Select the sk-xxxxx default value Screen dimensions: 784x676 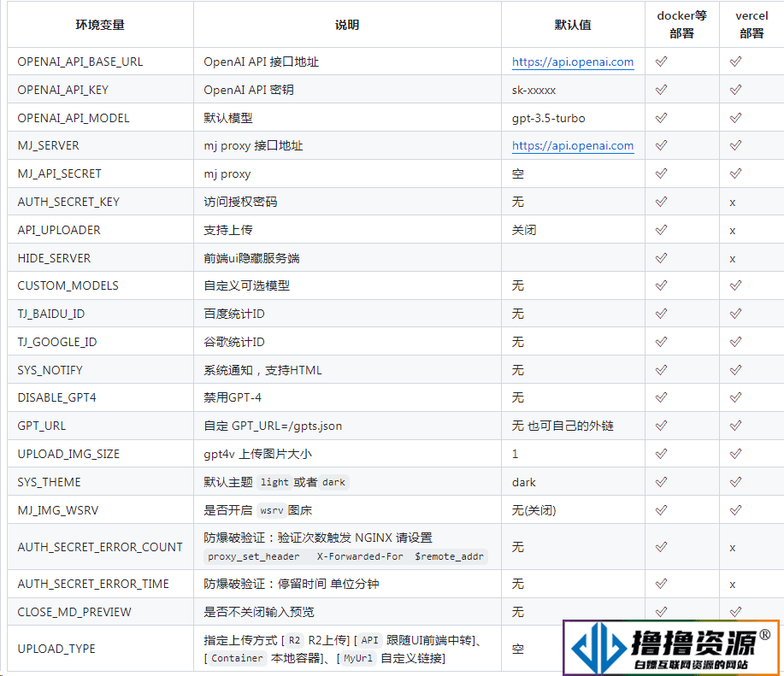pyautogui.click(x=533, y=91)
